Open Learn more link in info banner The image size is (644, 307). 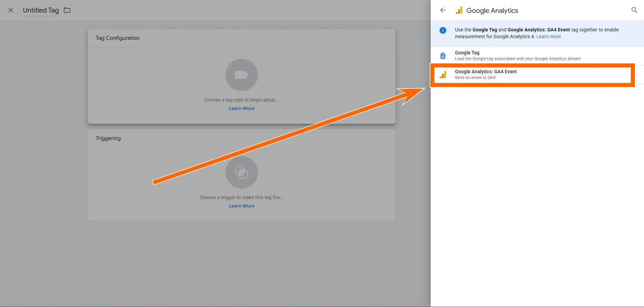(x=548, y=36)
